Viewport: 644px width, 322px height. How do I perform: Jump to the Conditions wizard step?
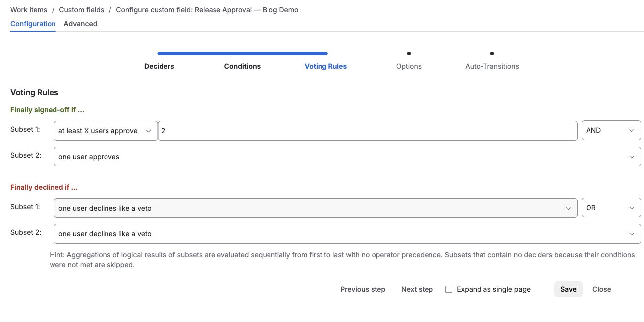point(242,66)
